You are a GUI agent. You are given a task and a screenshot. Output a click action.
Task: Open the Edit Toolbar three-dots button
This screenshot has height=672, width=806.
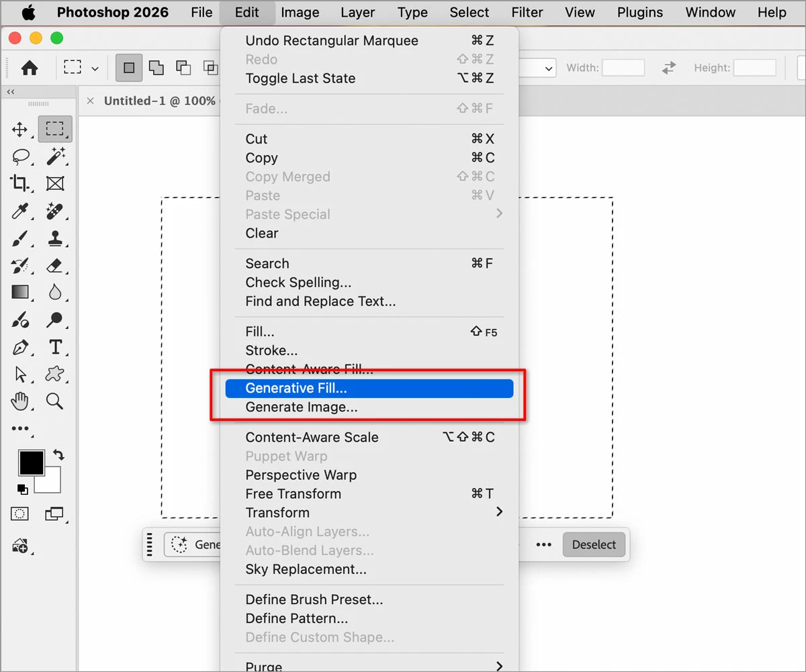20,428
